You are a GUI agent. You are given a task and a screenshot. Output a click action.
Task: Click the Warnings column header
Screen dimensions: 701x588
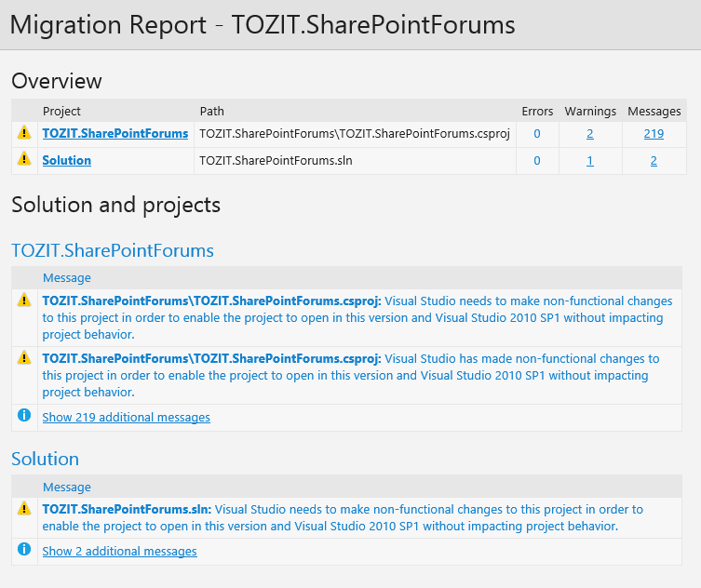590,112
